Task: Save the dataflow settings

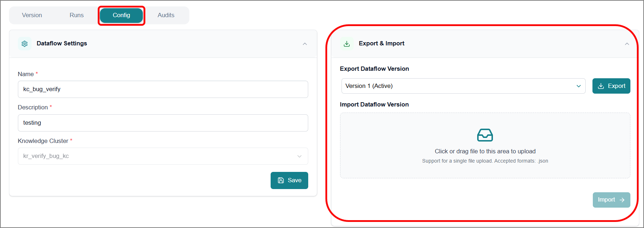Action: coord(289,180)
